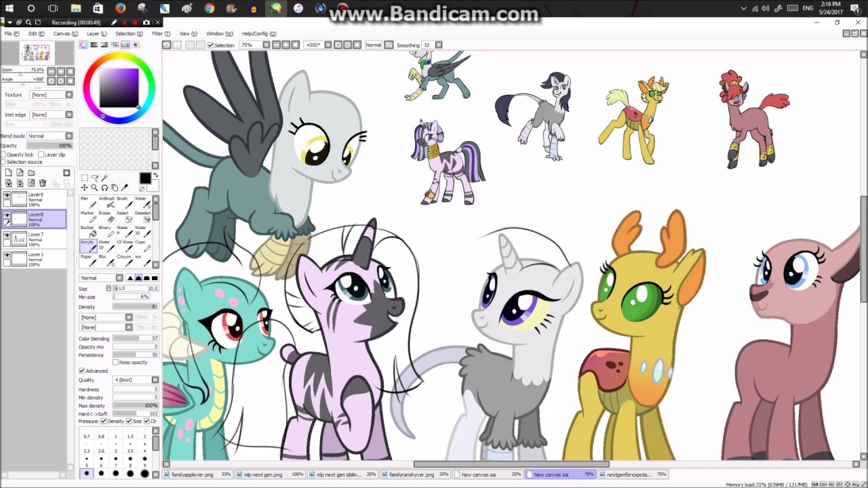868x488 pixels.
Task: Select the Paper brush tool
Action: 87,260
